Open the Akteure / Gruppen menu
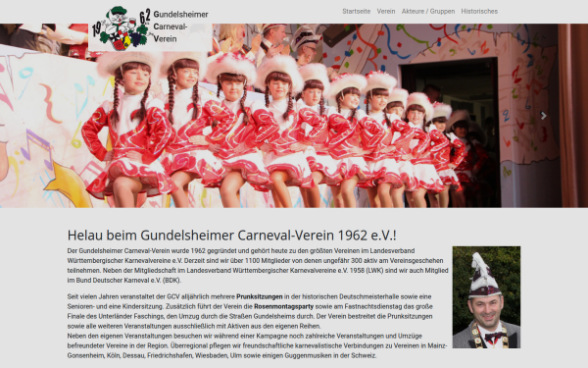 tap(428, 11)
